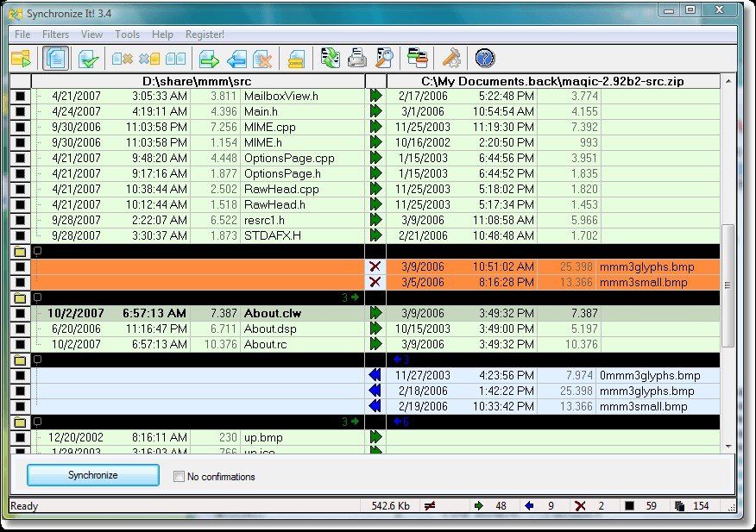Open help via the blue question mark icon

(x=484, y=59)
